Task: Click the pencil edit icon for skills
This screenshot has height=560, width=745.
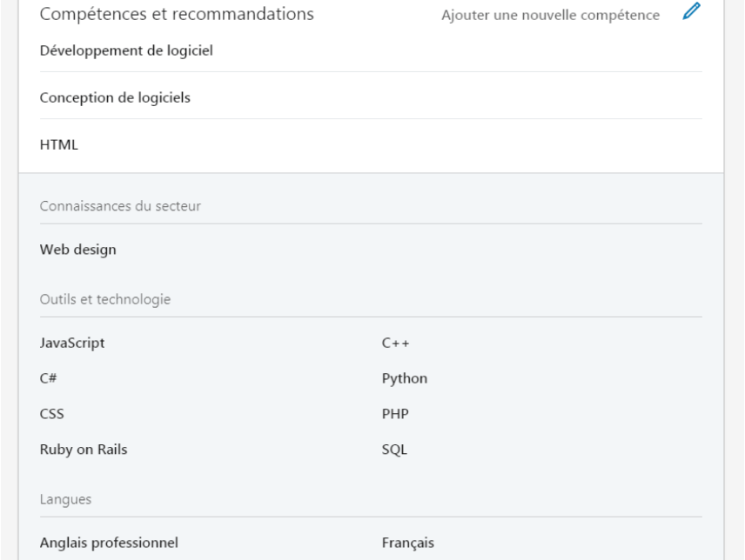Action: pos(691,11)
